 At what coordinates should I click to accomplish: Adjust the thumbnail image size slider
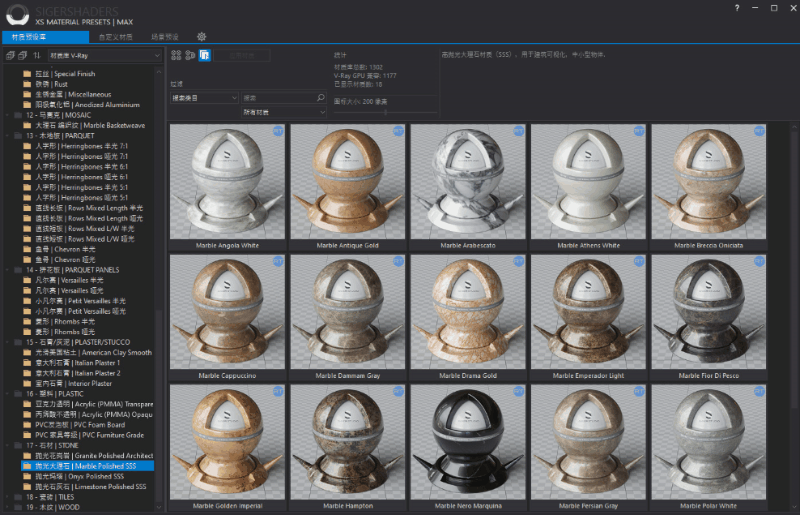point(385,112)
